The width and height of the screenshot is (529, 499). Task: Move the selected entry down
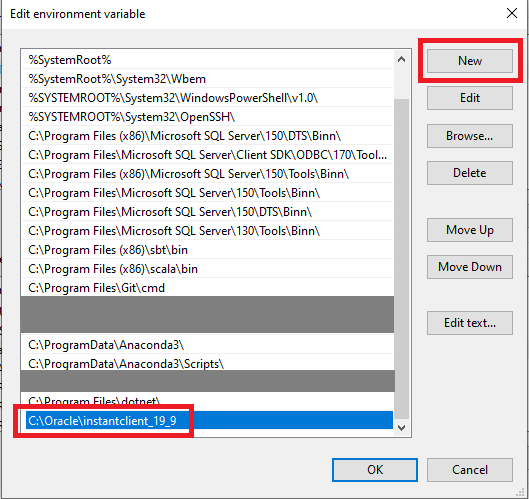click(x=470, y=267)
